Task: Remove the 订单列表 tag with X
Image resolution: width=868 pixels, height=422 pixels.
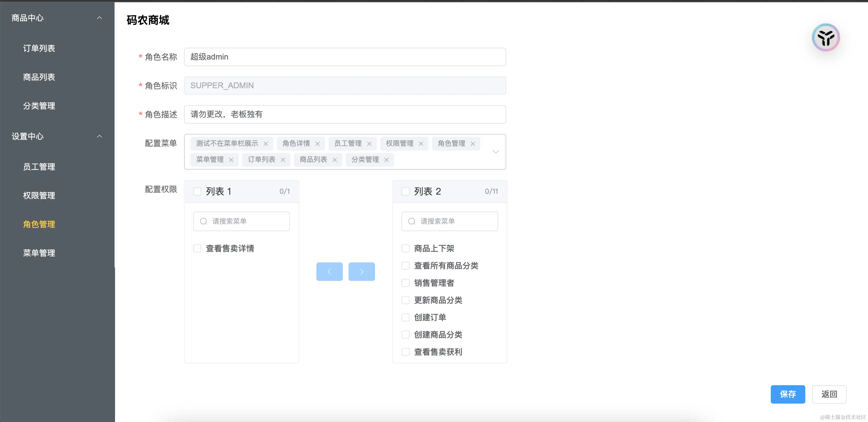Action: pos(283,160)
